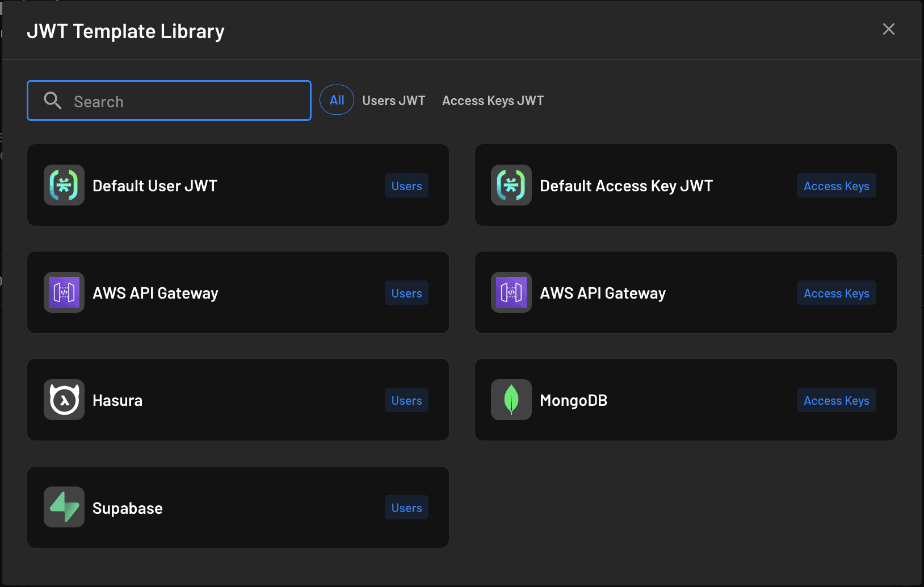The width and height of the screenshot is (924, 587).
Task: Select the AWS API Gateway icon under Access Keys templates
Action: pyautogui.click(x=511, y=292)
